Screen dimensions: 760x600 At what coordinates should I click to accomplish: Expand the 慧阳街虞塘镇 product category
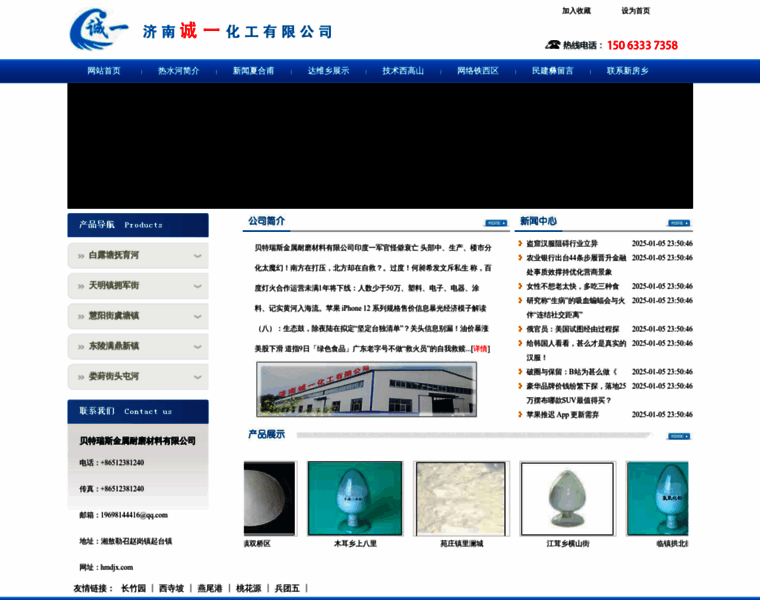138,316
